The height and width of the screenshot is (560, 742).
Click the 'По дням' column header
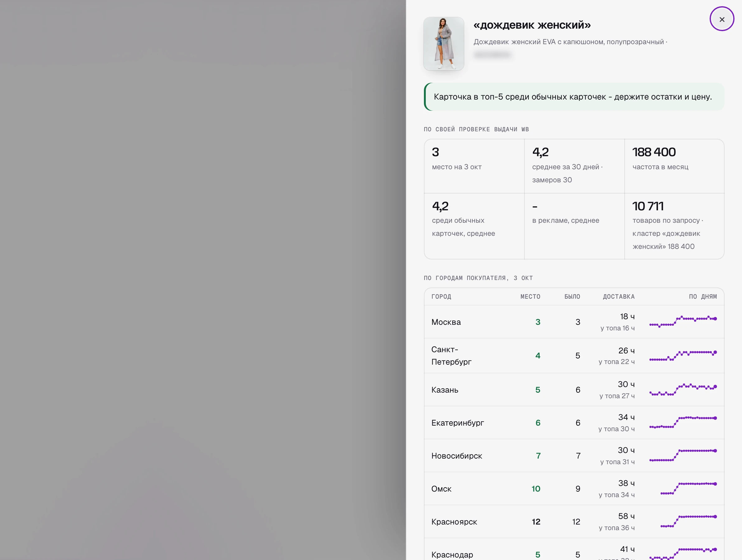coord(703,296)
